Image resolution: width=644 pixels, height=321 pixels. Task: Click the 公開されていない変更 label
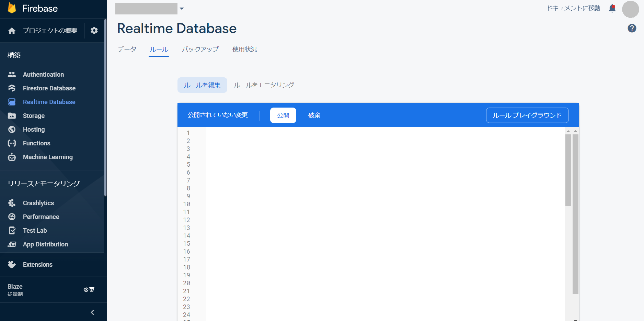point(218,115)
